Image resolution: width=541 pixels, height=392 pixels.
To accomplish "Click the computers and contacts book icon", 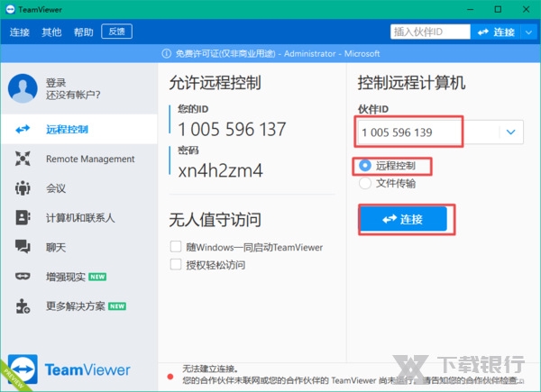I will pos(23,217).
